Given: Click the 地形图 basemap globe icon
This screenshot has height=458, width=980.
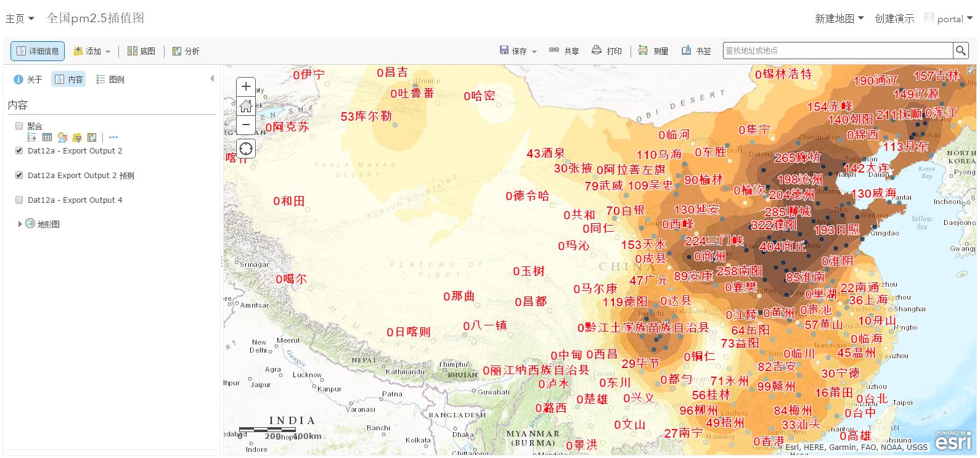Looking at the screenshot, I should [30, 223].
